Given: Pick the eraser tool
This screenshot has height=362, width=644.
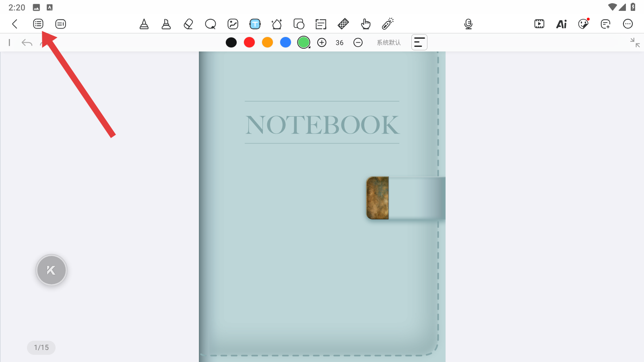Looking at the screenshot, I should point(188,24).
